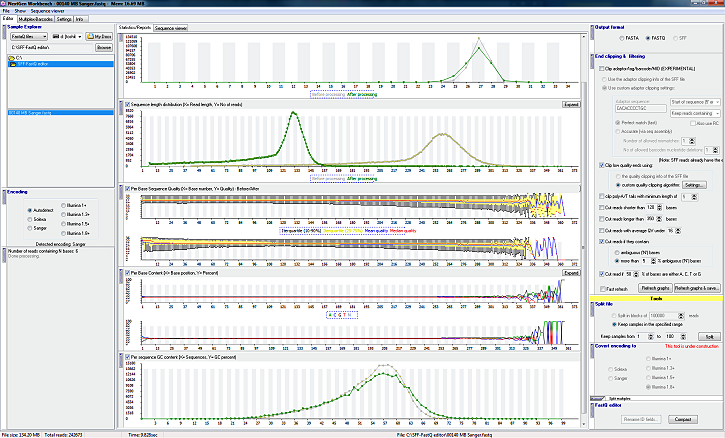Click the Browse button

[x=104, y=47]
